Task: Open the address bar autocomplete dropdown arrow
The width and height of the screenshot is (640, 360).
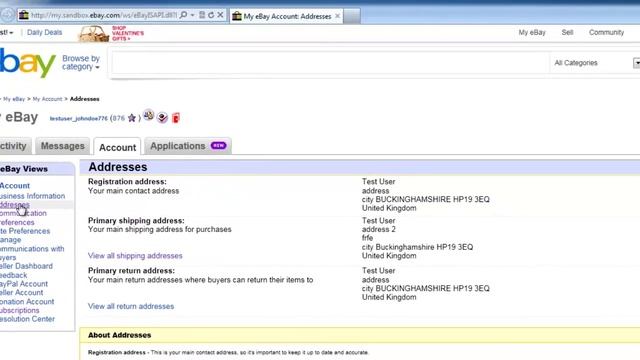Action: [192, 15]
